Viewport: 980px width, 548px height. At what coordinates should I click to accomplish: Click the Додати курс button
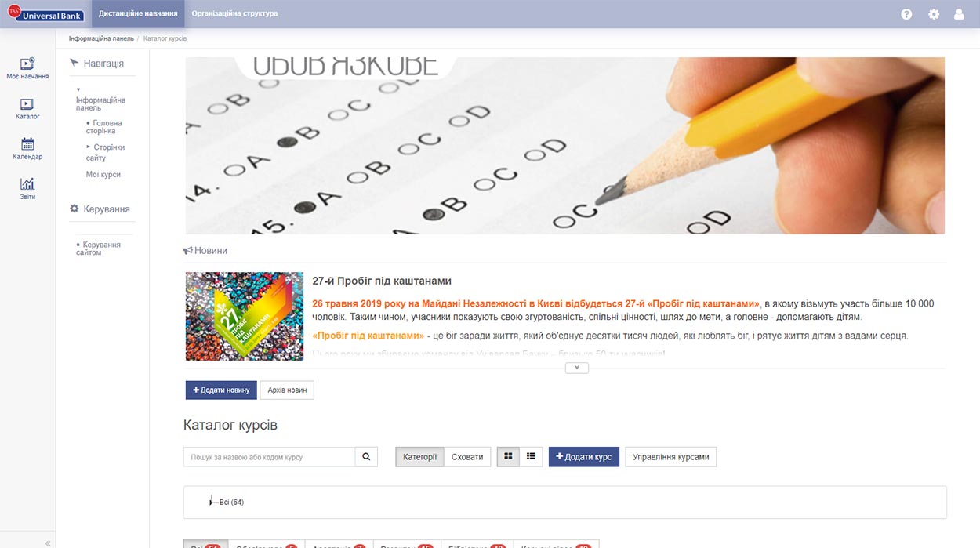pos(584,457)
